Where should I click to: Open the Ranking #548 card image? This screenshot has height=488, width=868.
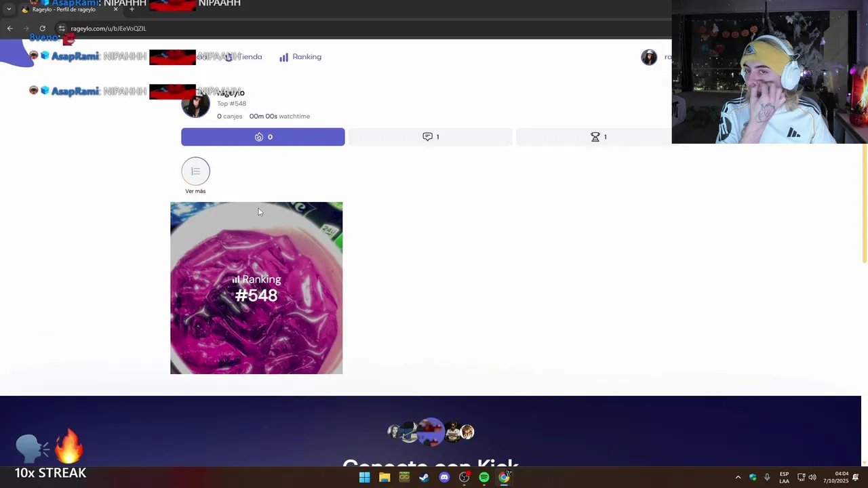coord(256,288)
